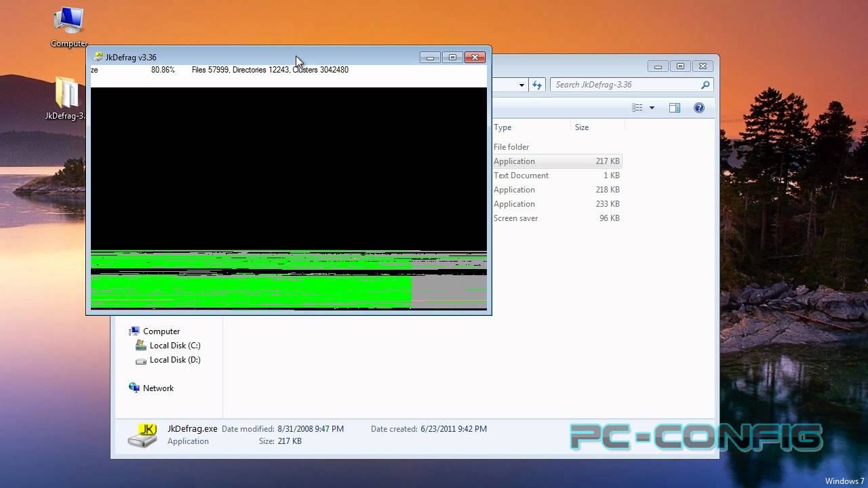The width and height of the screenshot is (868, 488).
Task: Click the Date created value in details pane
Action: click(454, 429)
